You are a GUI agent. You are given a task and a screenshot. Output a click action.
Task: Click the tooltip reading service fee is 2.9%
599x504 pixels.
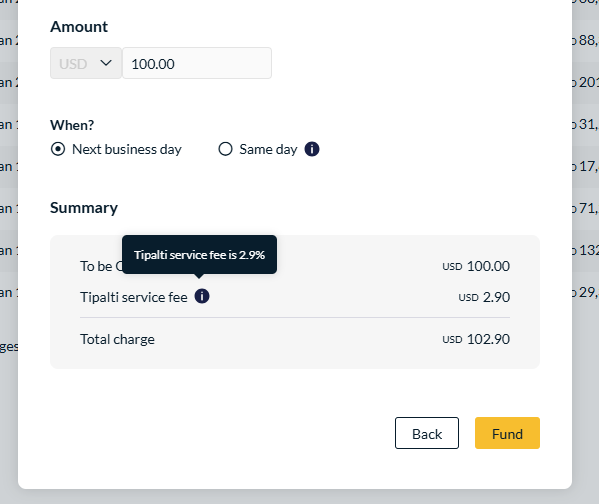[x=199, y=254]
